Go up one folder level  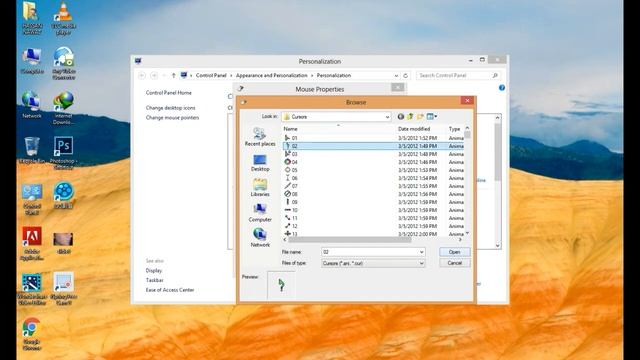point(410,117)
